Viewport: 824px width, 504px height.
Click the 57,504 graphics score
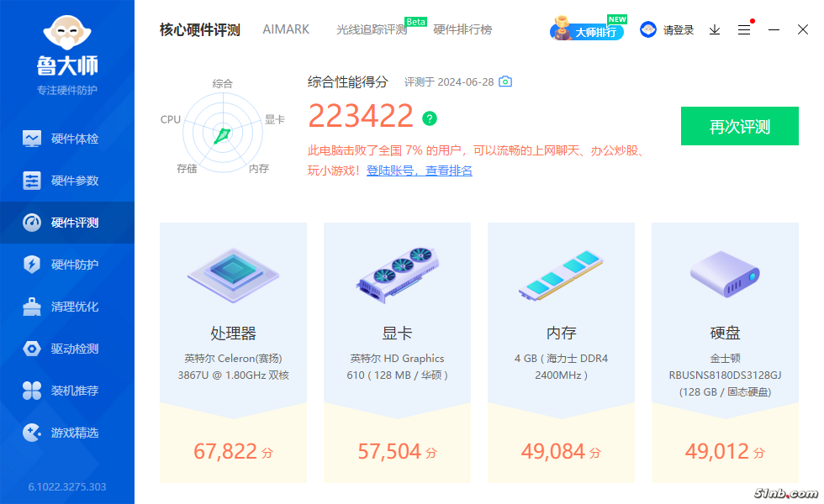coord(397,452)
